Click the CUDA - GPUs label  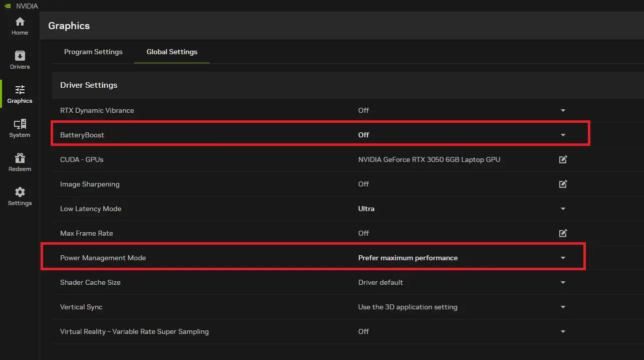point(82,159)
